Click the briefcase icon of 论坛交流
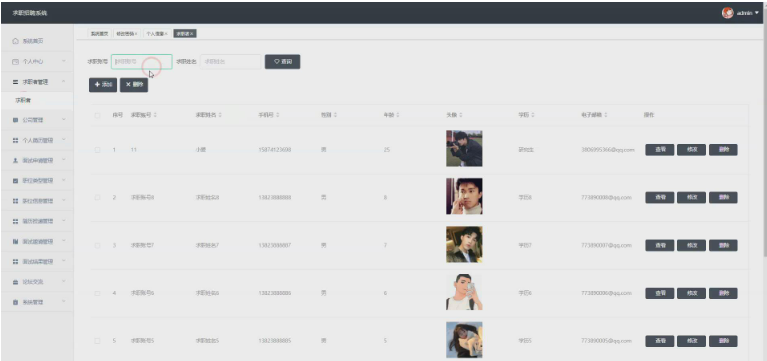 coord(15,282)
